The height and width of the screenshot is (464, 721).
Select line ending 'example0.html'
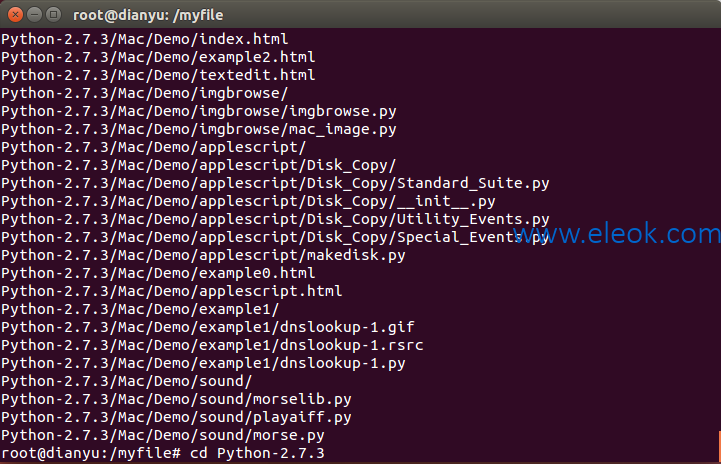click(158, 273)
